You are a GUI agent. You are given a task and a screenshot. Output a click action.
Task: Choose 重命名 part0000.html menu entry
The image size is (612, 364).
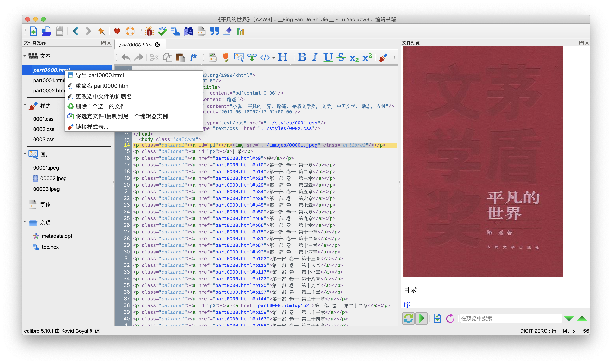click(x=133, y=86)
